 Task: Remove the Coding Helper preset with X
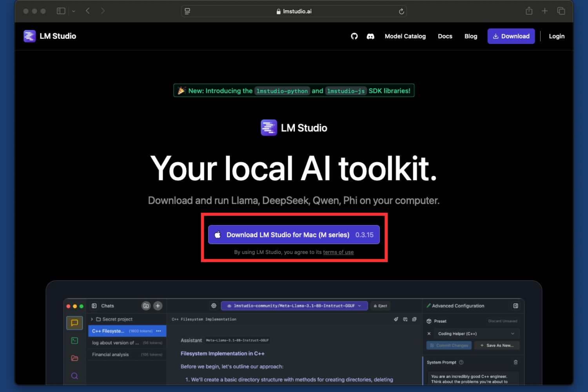tap(429, 334)
